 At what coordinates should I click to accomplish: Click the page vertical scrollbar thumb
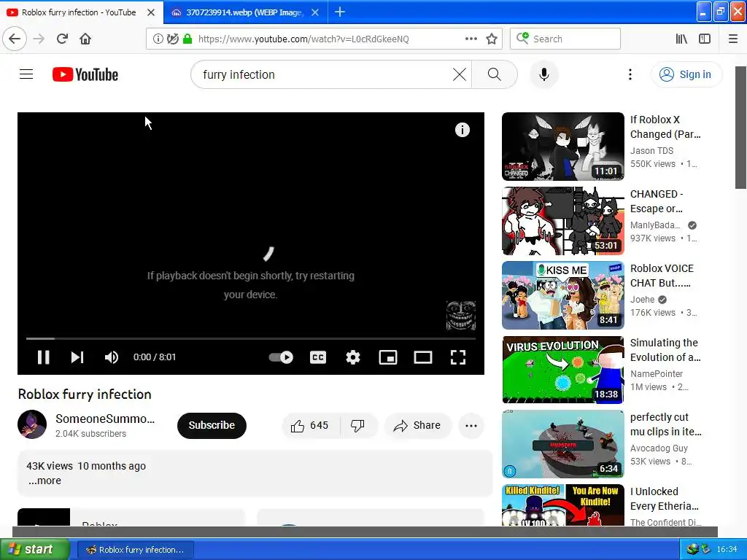[x=740, y=127]
